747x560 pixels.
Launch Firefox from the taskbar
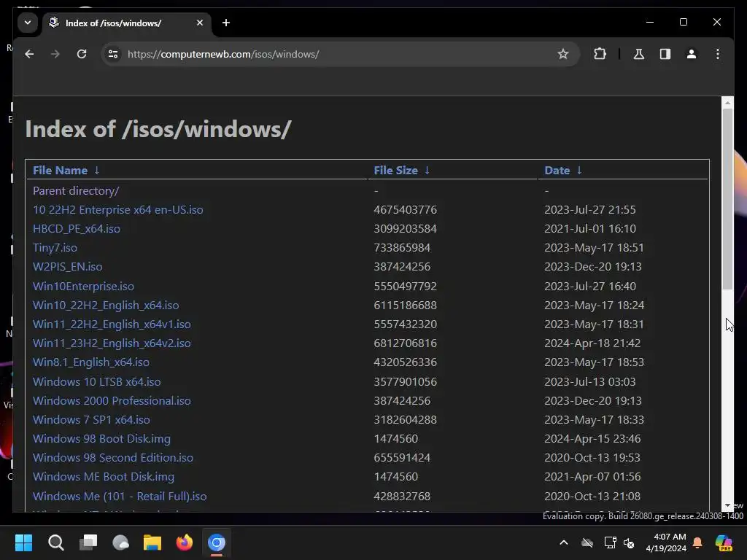185,542
